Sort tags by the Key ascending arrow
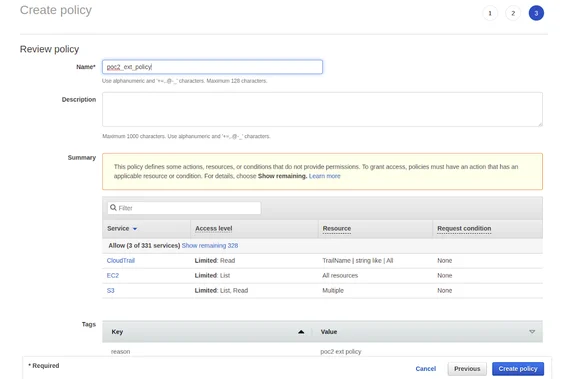The image size is (586, 379). pyautogui.click(x=301, y=332)
